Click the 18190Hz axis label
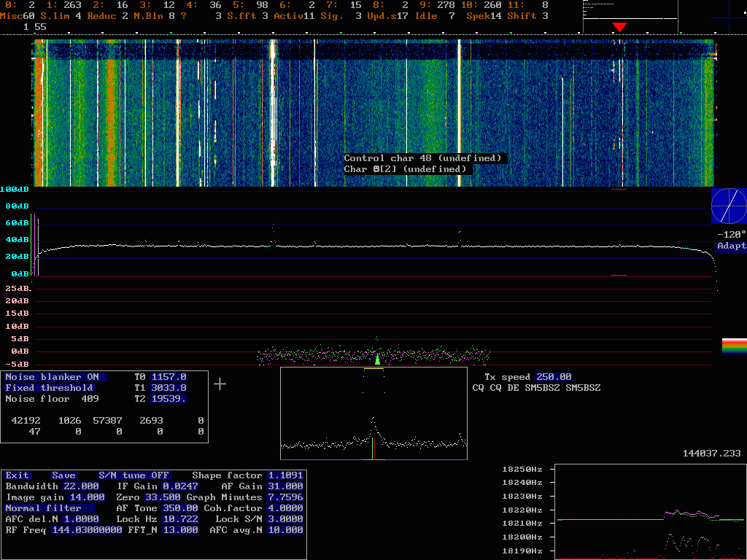 pyautogui.click(x=522, y=551)
